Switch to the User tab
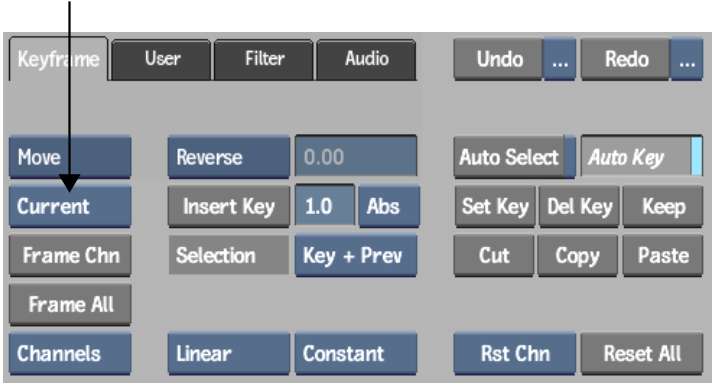Screen dimensions: 716x386 pyautogui.click(x=162, y=60)
